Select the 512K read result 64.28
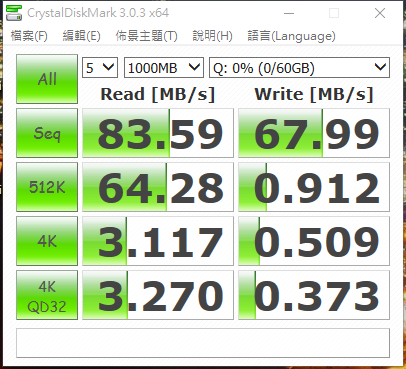Image resolution: width=406 pixels, height=369 pixels. [158, 187]
